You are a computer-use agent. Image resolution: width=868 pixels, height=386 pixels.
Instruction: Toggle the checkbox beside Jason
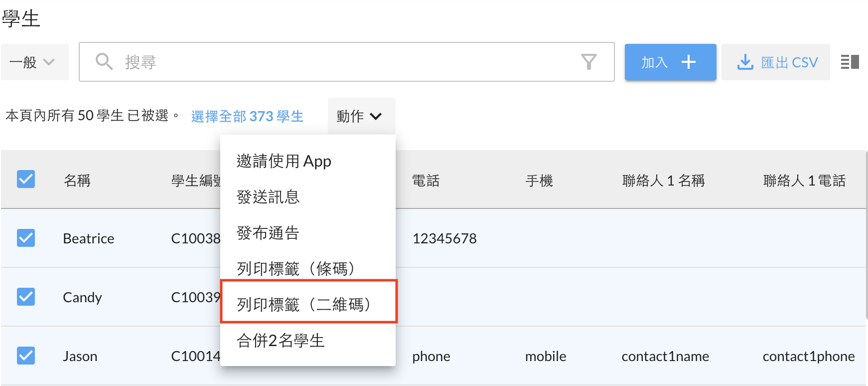pyautogui.click(x=26, y=356)
